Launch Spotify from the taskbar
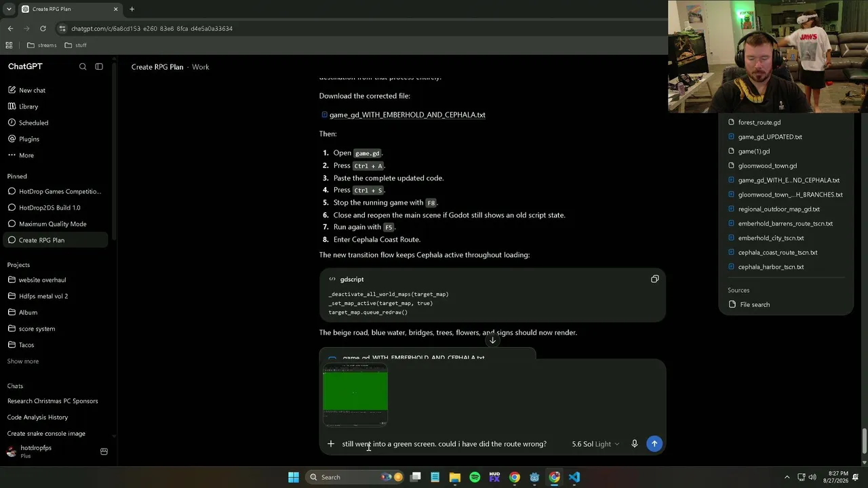The width and height of the screenshot is (868, 488). pyautogui.click(x=475, y=477)
